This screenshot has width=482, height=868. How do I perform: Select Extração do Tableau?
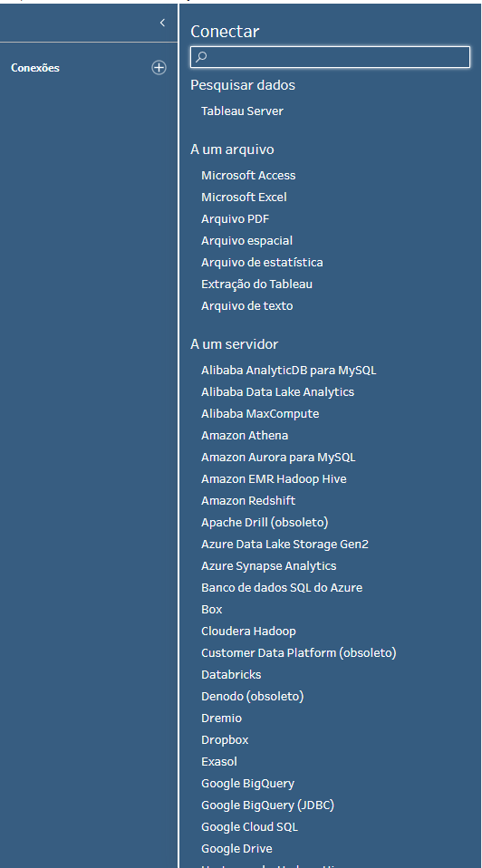(256, 284)
